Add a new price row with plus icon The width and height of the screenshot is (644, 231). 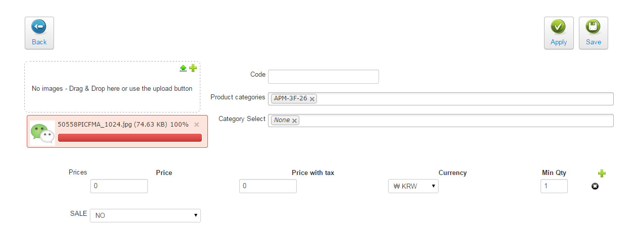click(602, 173)
